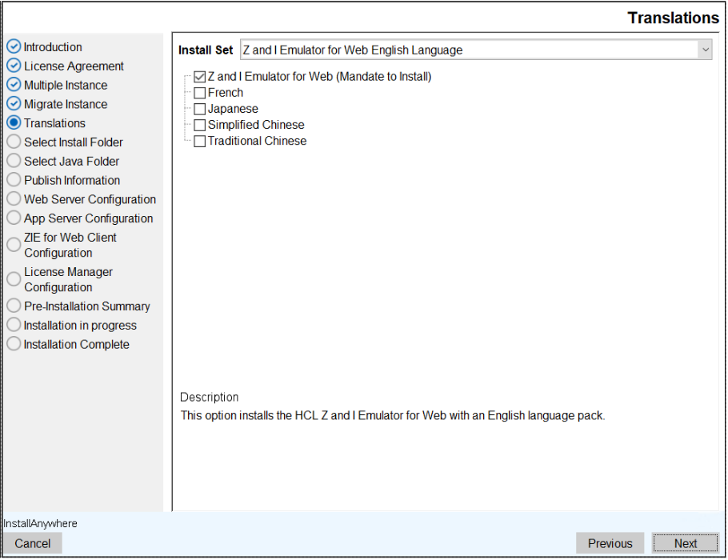728x560 pixels.
Task: Uncheck Z and I Emulator for Web checkbox
Action: (200, 77)
